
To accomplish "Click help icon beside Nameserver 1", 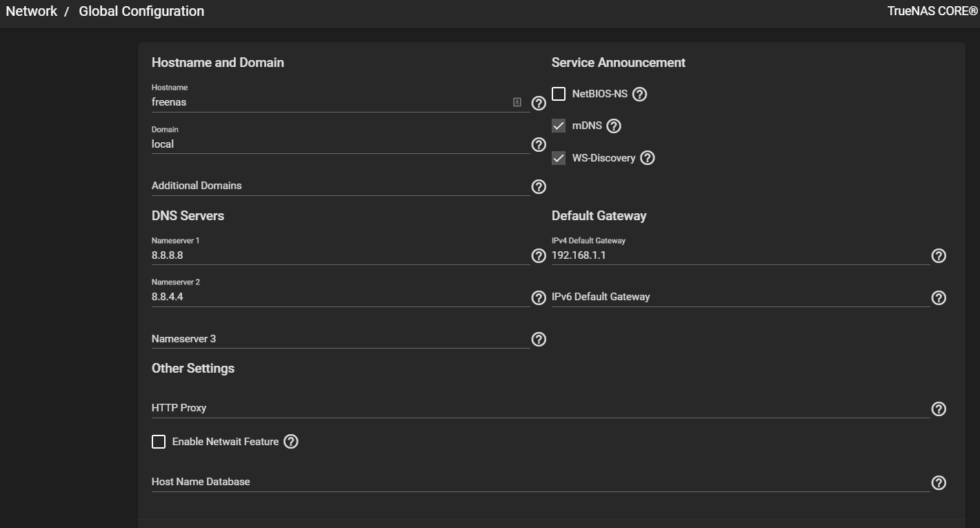I will click(539, 256).
